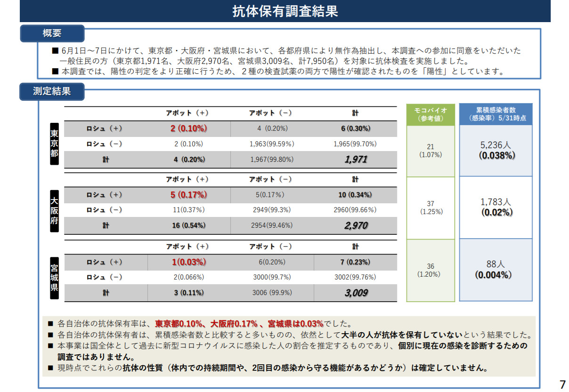Select the green モコバイオ（参考値） header

point(431,114)
